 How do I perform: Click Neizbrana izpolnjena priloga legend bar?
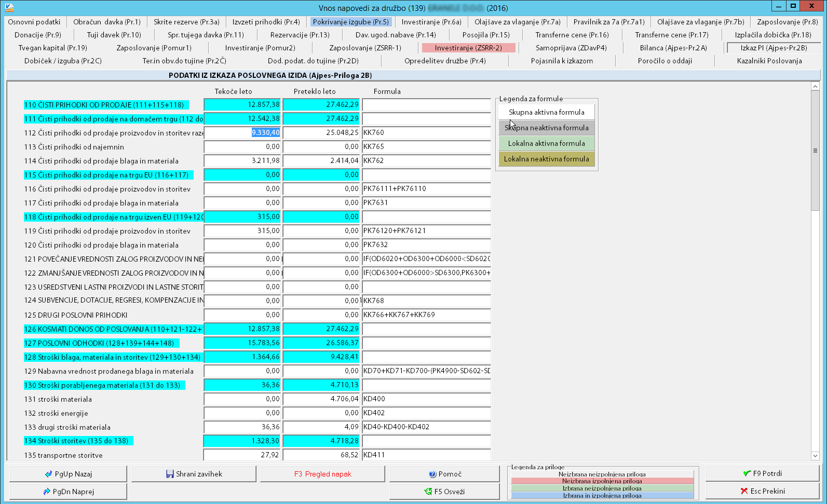point(602,481)
